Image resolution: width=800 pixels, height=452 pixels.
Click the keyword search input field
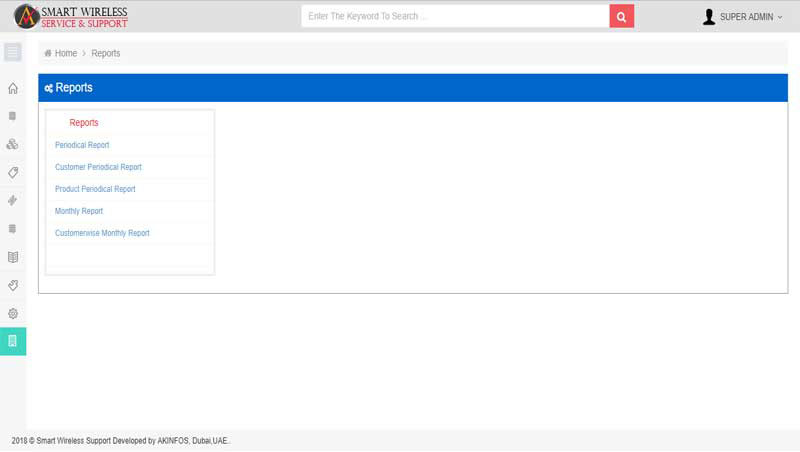(455, 17)
